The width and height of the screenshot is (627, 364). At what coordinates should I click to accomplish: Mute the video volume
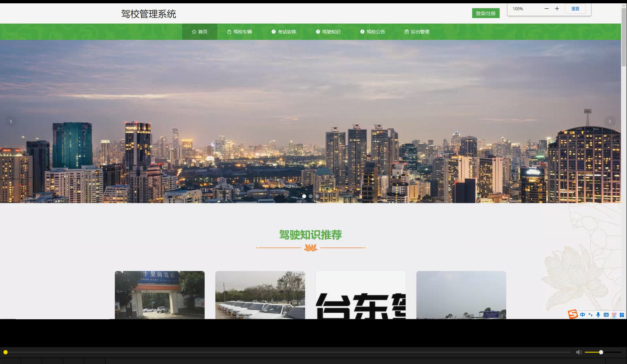[x=579, y=352]
